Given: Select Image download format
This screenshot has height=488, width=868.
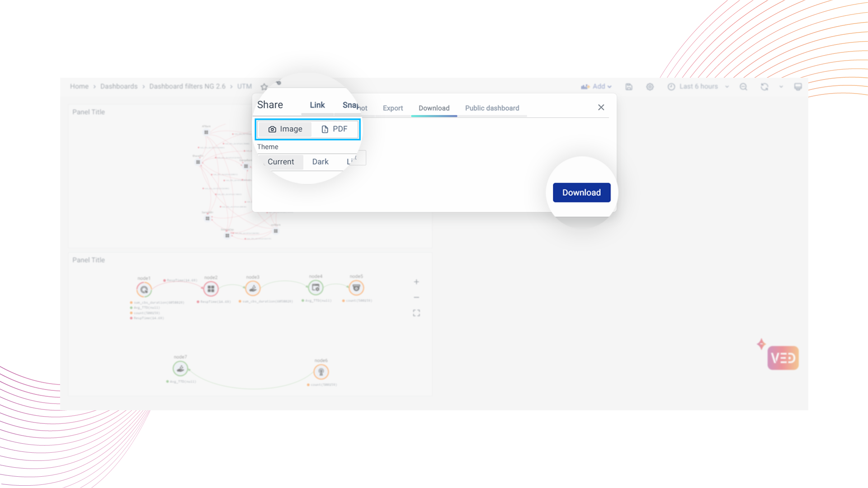Looking at the screenshot, I should pyautogui.click(x=285, y=129).
